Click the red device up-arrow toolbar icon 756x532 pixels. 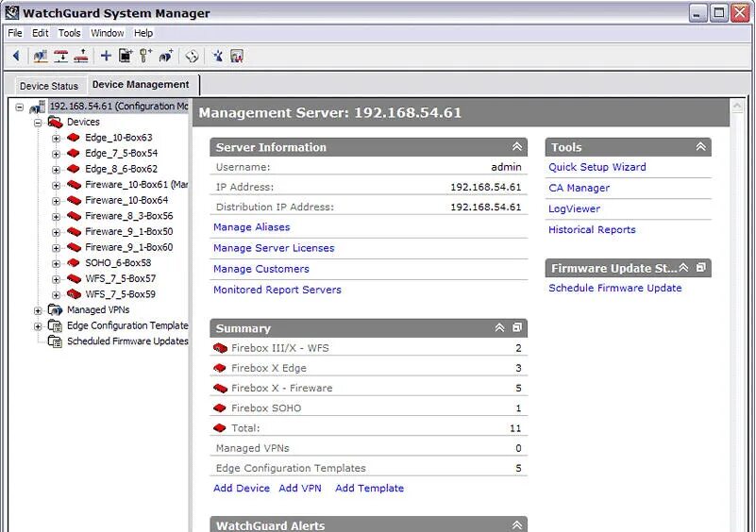[81, 56]
